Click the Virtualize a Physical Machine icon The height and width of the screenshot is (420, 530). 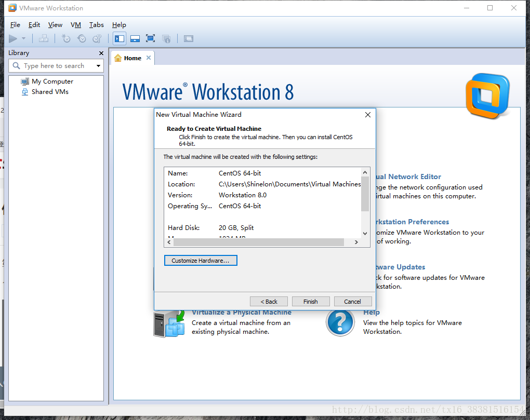pyautogui.click(x=169, y=323)
